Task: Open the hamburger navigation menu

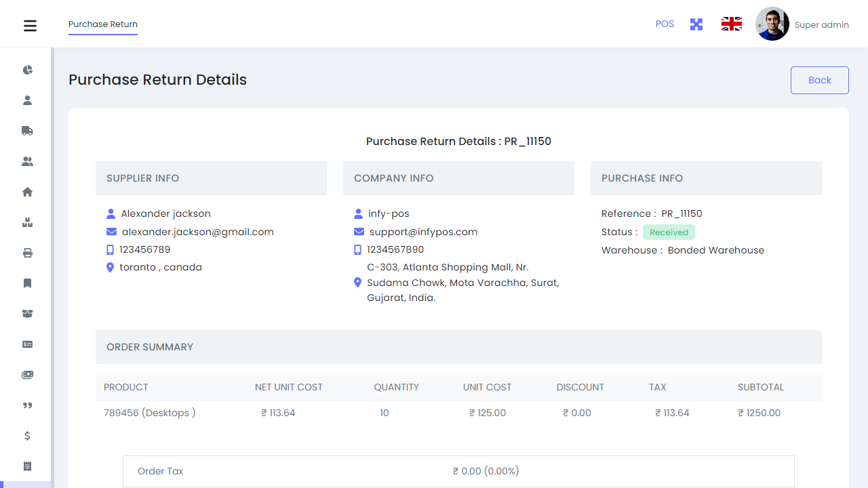Action: click(x=30, y=26)
